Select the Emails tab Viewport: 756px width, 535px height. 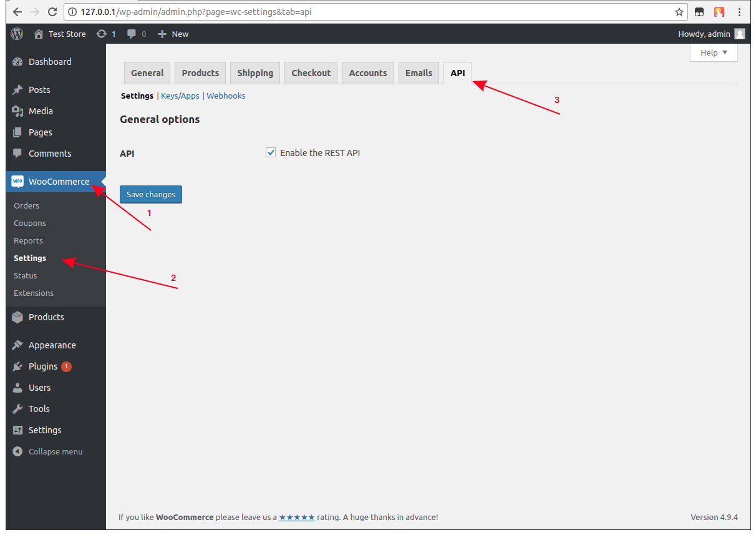coord(419,73)
